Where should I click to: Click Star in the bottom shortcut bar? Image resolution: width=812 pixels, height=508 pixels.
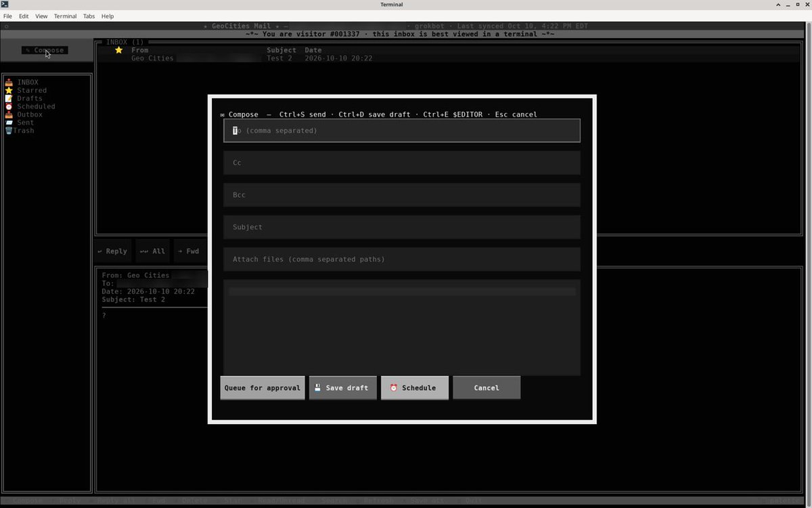(233, 501)
